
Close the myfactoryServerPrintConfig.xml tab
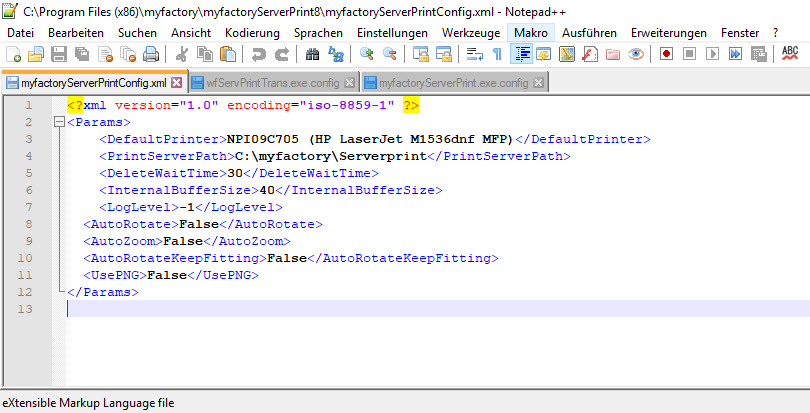point(177,82)
